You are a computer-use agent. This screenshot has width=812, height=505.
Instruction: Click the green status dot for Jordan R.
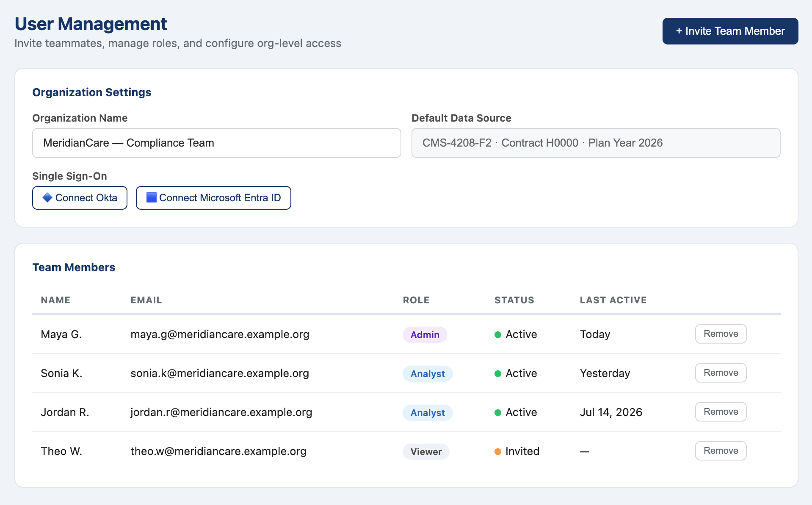point(498,413)
